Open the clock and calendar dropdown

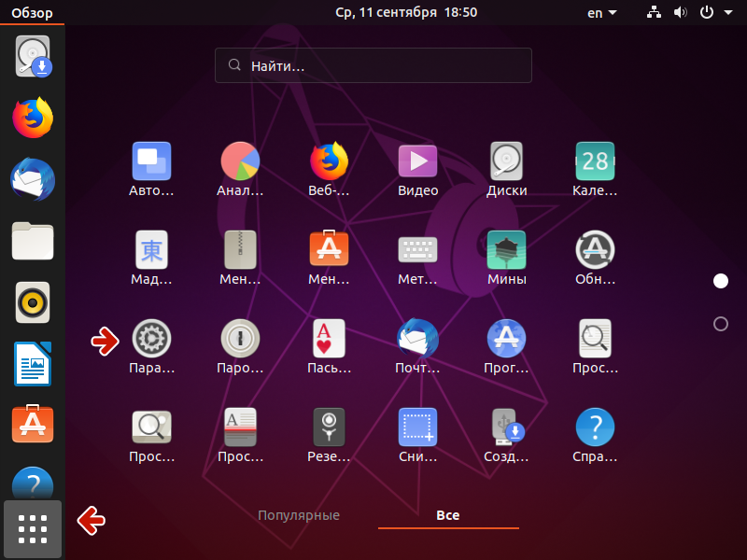(x=406, y=12)
